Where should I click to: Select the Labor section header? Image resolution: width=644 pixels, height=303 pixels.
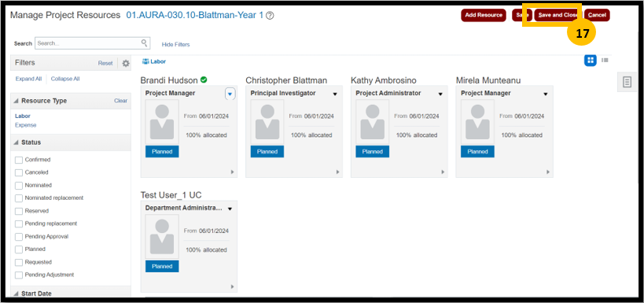coord(154,61)
